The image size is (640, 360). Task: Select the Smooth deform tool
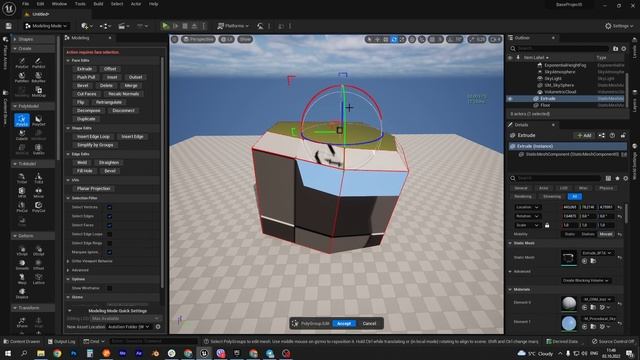22,264
